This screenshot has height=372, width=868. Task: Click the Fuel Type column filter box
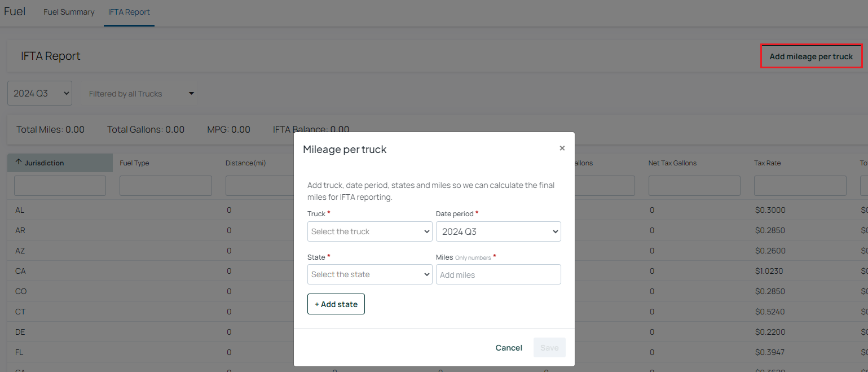pyautogui.click(x=166, y=186)
